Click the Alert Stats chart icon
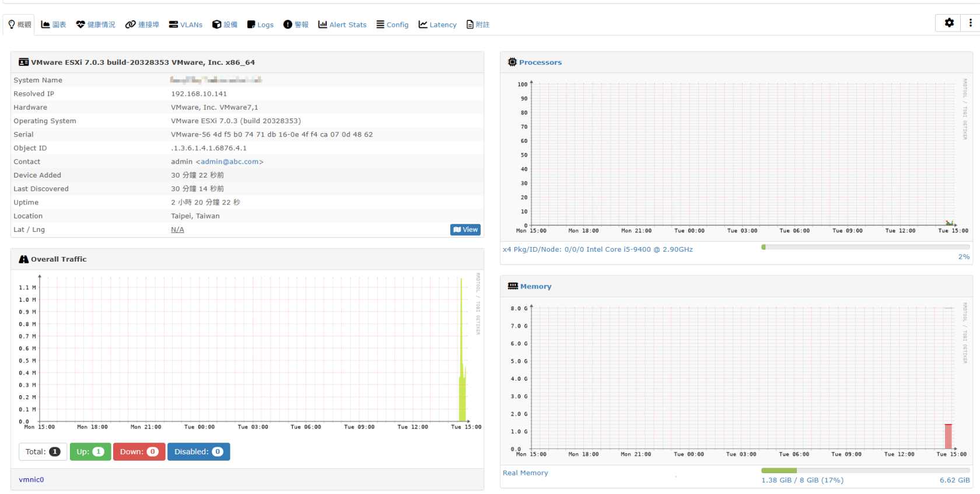The height and width of the screenshot is (494, 980). pyautogui.click(x=323, y=25)
